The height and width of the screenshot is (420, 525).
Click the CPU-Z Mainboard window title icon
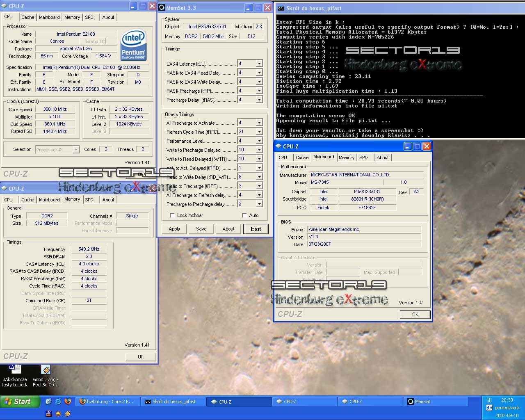[278, 146]
